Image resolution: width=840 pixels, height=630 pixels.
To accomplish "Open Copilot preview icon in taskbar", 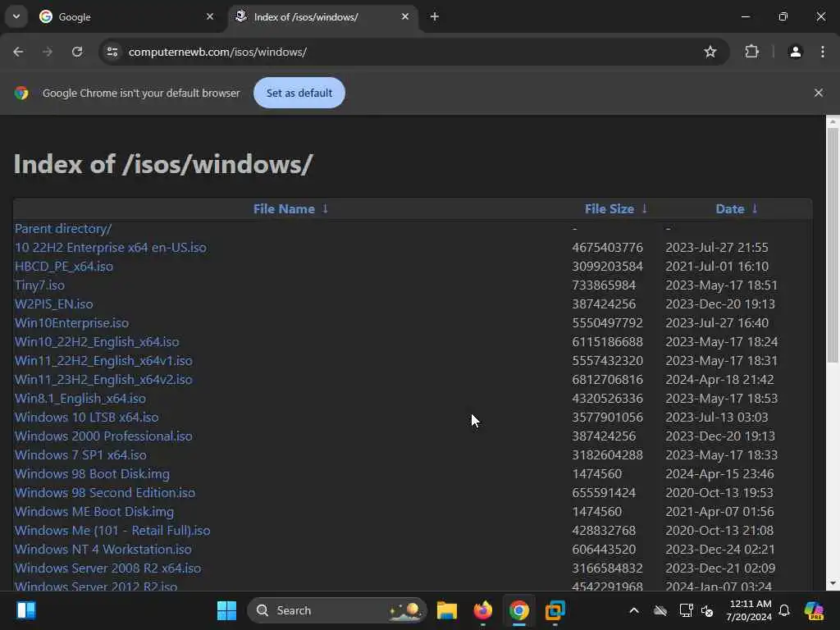I will pyautogui.click(x=814, y=610).
